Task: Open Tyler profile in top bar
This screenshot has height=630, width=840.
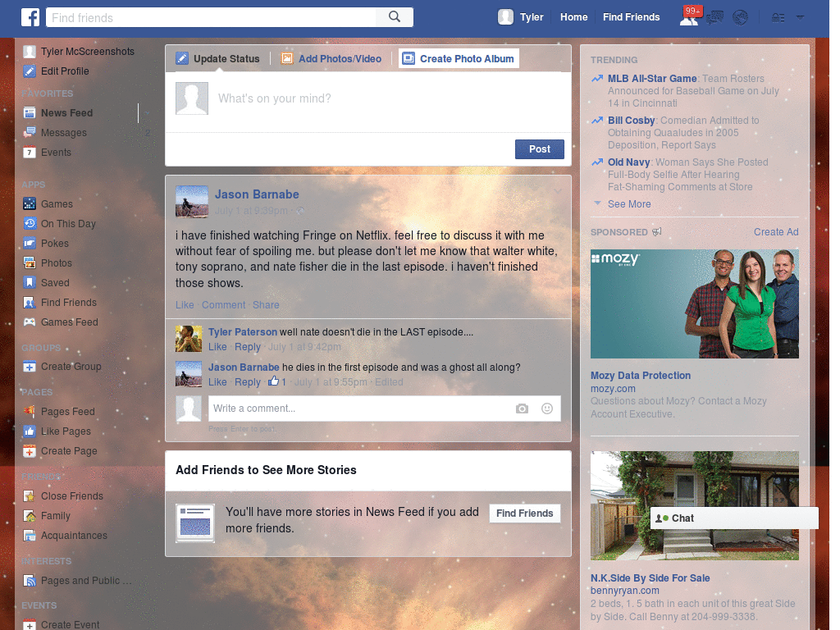Action: click(521, 17)
